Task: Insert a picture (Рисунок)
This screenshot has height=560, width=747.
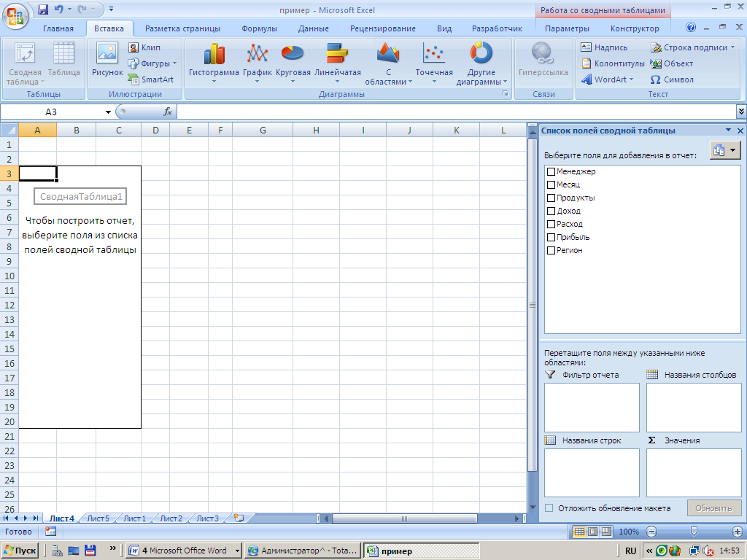Action: click(x=107, y=60)
